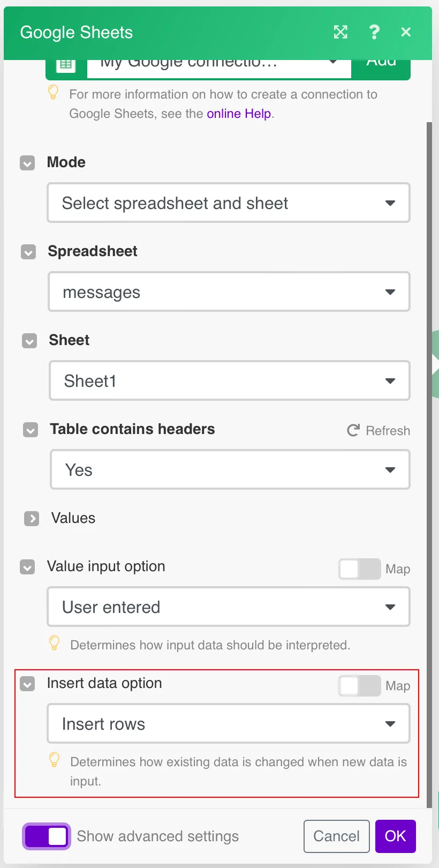Click the Google Sheets dialog title

click(x=77, y=33)
